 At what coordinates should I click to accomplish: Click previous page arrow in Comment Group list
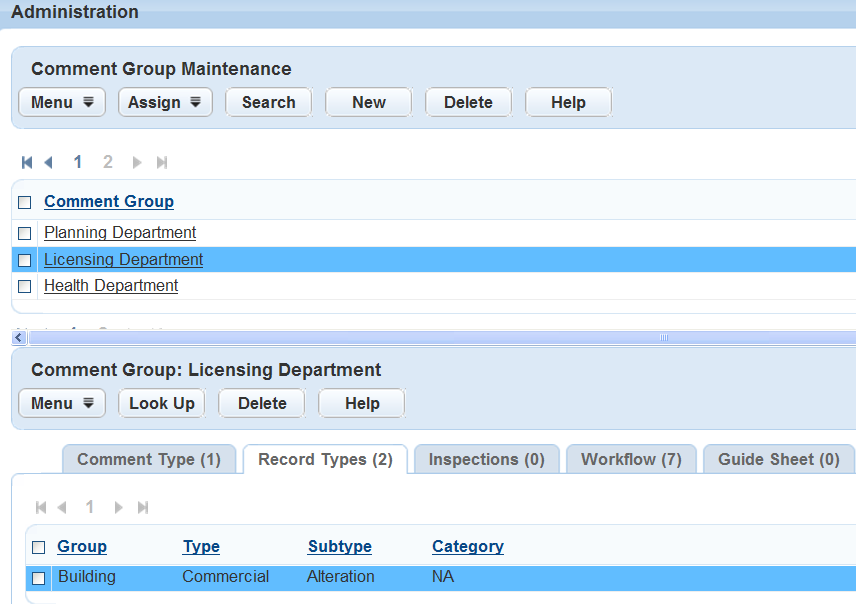click(x=48, y=162)
